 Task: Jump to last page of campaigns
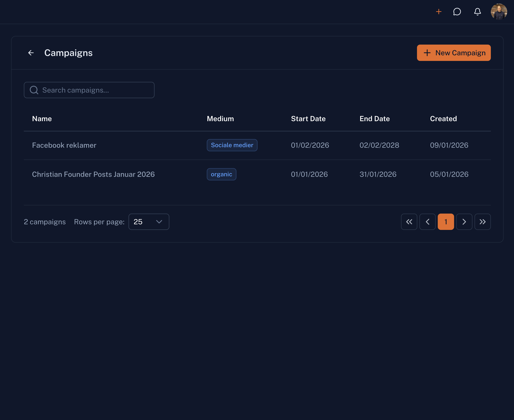[x=483, y=222]
